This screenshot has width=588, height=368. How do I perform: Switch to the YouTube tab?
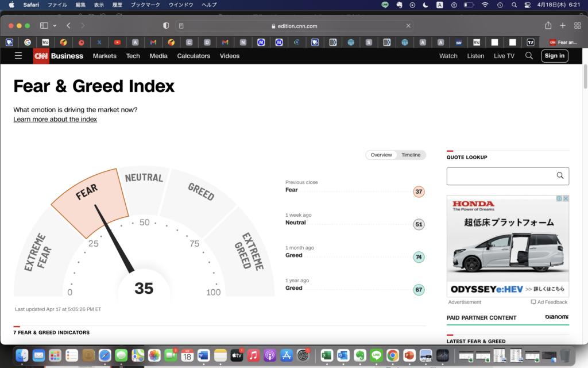[117, 42]
